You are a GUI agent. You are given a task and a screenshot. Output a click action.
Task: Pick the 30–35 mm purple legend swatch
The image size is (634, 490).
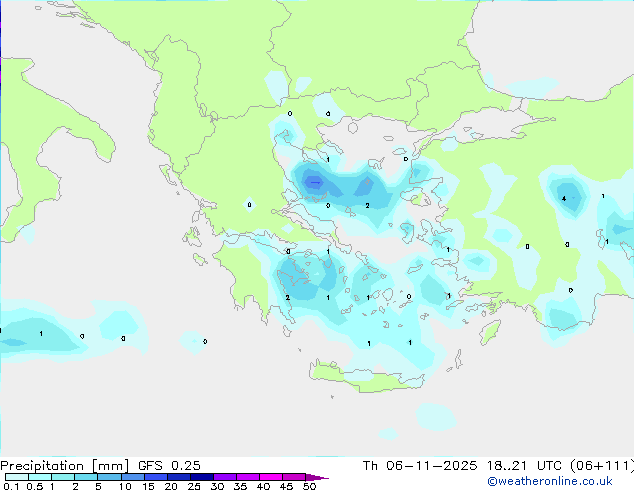coord(224,477)
